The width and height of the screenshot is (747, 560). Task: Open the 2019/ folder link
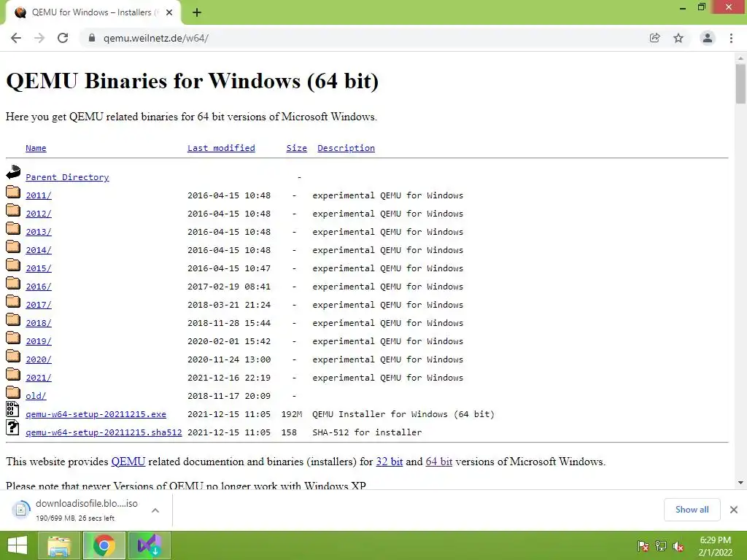point(39,341)
